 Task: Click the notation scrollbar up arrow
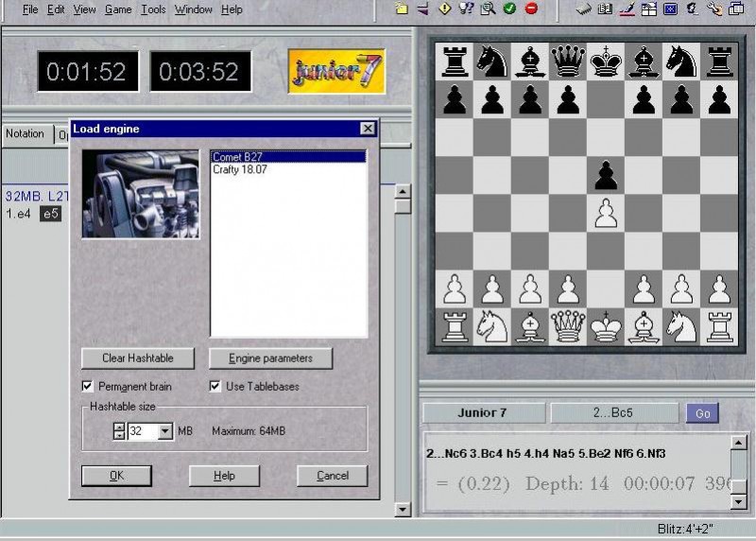(403, 191)
